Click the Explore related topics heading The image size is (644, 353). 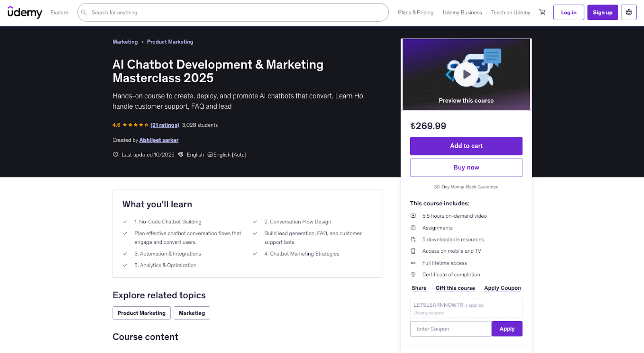159,295
